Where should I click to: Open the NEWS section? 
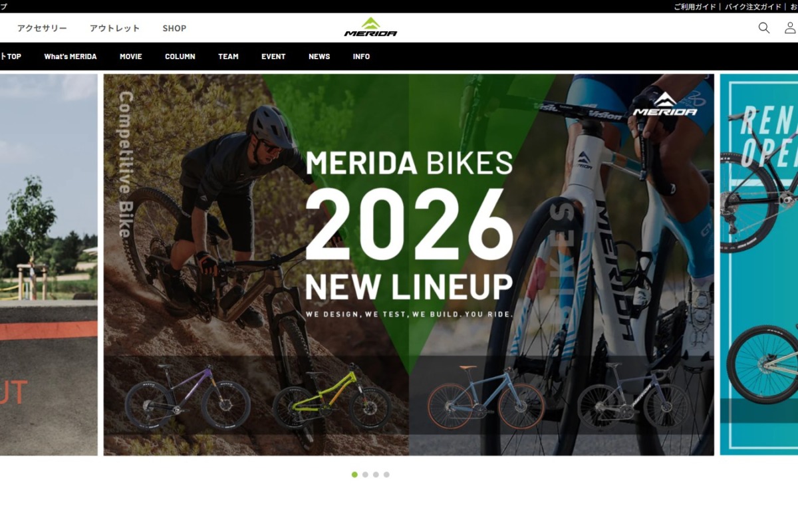coord(319,57)
